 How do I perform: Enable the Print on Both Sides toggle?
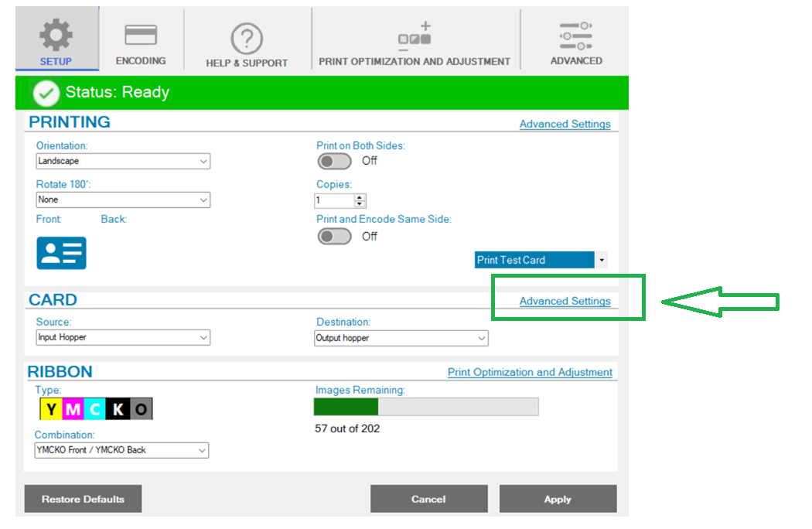coord(334,161)
